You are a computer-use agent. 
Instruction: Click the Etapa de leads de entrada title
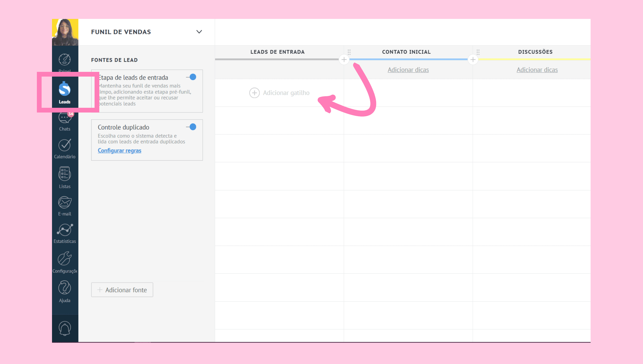tap(134, 78)
